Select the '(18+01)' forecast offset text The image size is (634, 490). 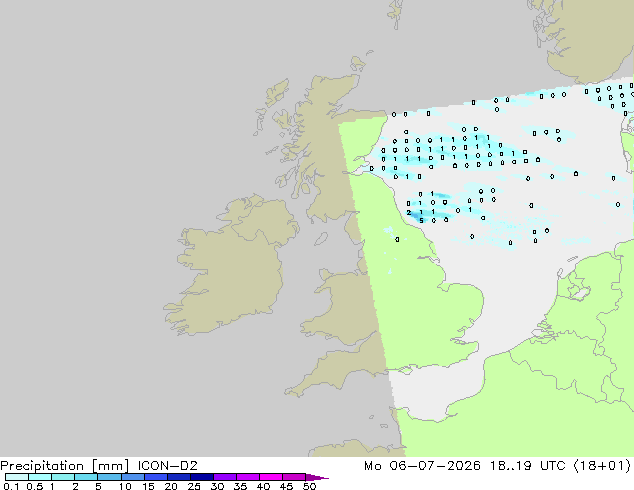tap(602, 466)
